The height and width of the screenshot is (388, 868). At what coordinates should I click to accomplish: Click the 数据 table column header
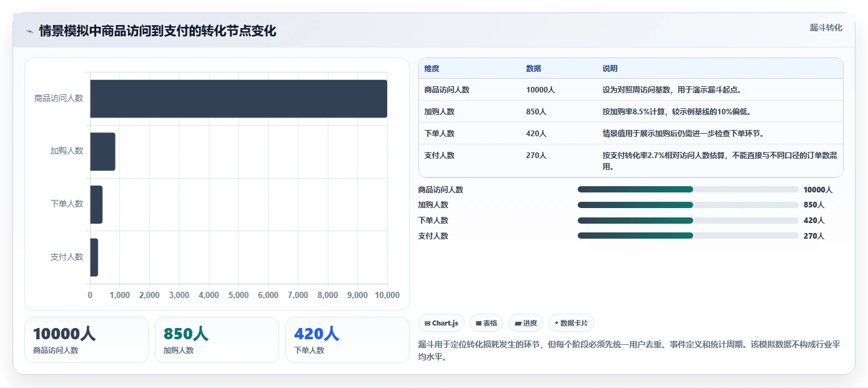pos(534,69)
